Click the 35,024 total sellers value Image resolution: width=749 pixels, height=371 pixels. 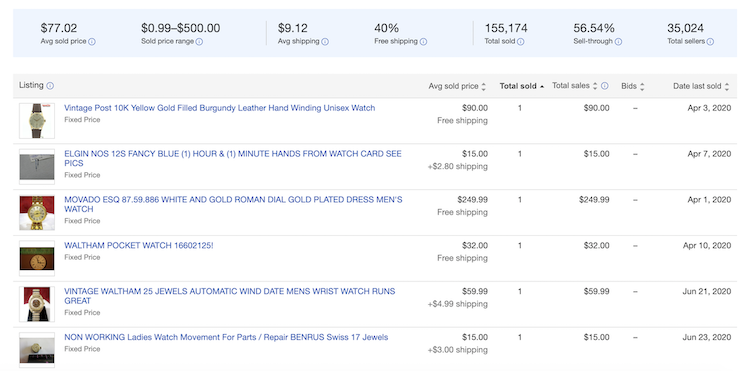(685, 28)
